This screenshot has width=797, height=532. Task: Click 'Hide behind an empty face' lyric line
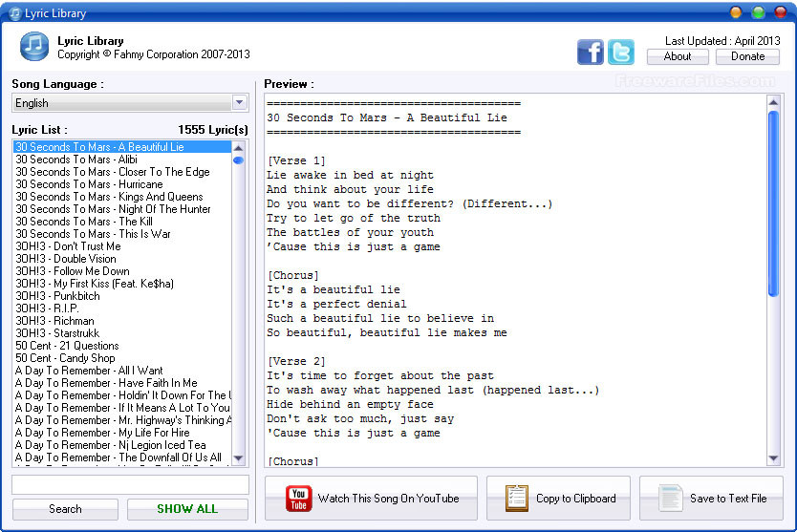[x=350, y=404]
